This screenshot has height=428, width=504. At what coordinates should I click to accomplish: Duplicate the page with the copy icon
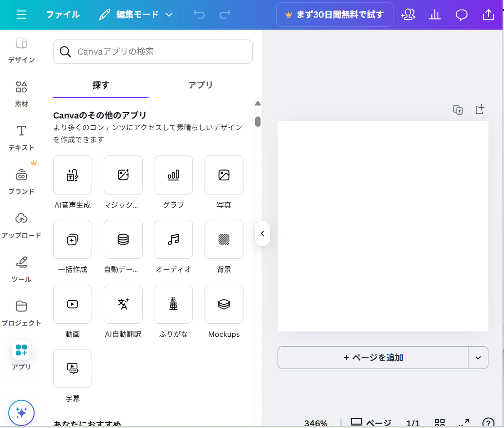[458, 110]
